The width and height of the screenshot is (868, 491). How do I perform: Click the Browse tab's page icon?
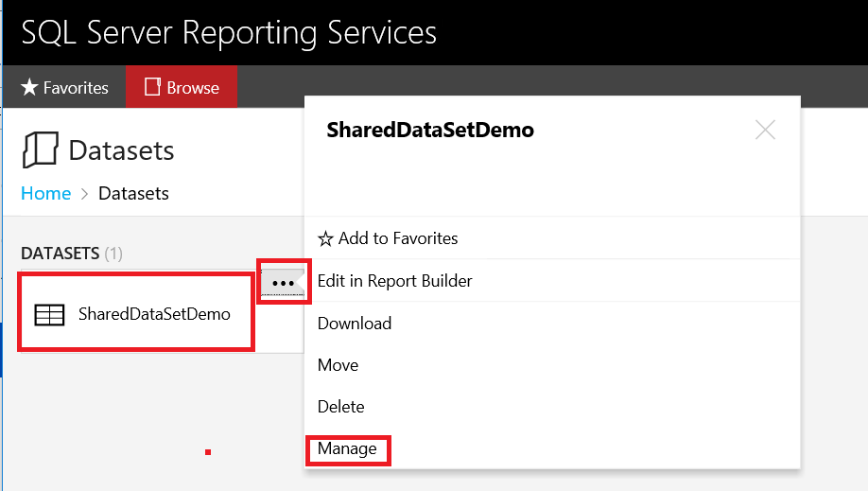pos(151,88)
